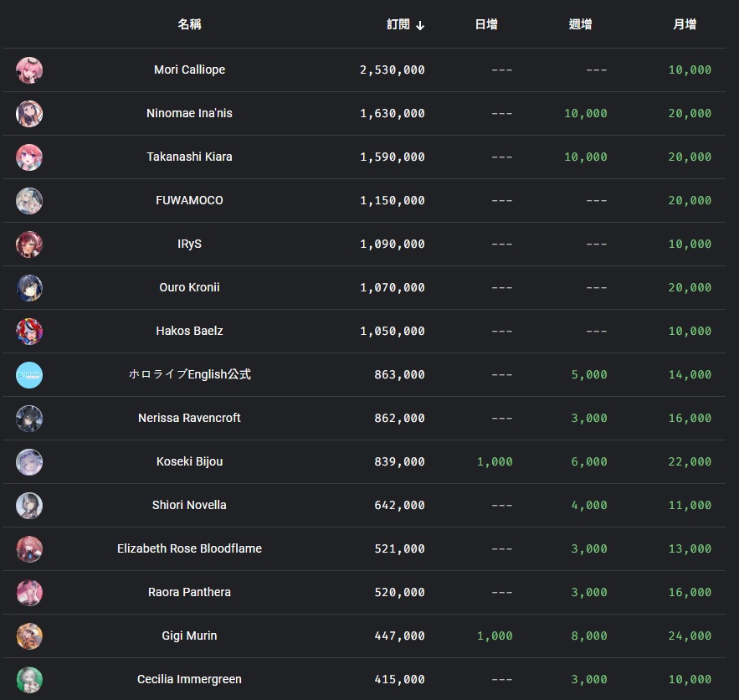739x700 pixels.
Task: Sort by 名稱 column header
Action: pyautogui.click(x=189, y=24)
